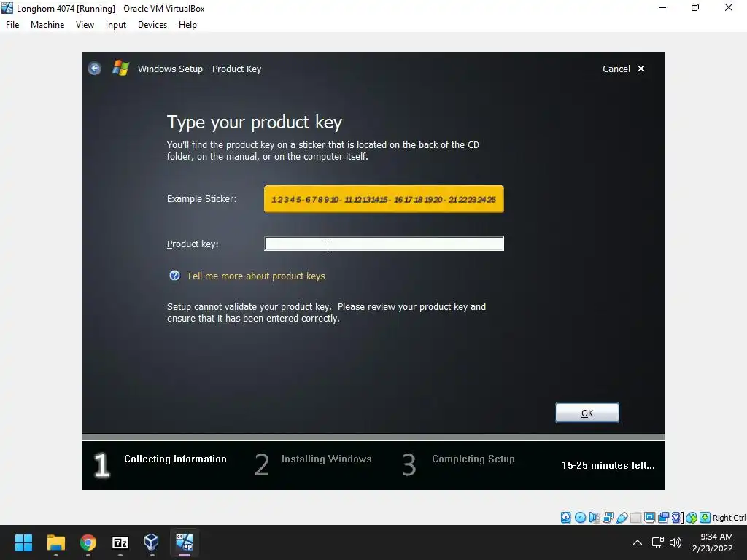
Task: Show hidden system tray icons chevron
Action: click(638, 542)
